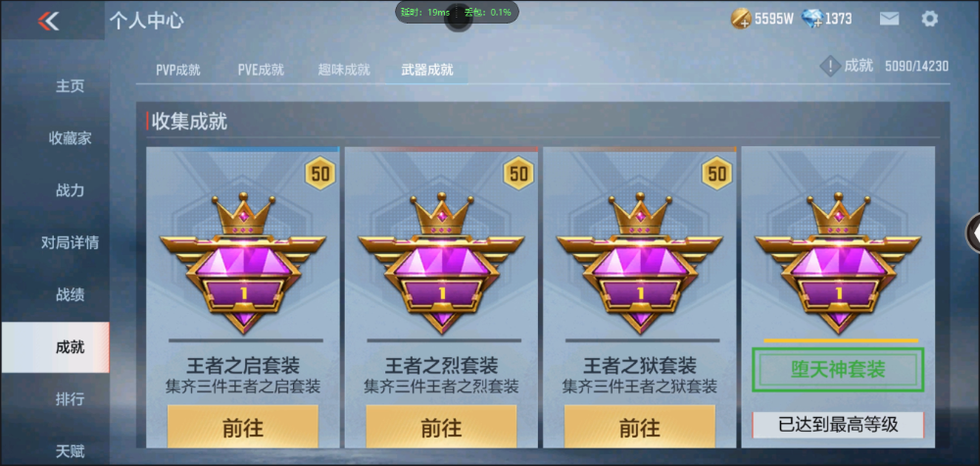Select the 王者之狱套装 medal badge

(x=639, y=263)
